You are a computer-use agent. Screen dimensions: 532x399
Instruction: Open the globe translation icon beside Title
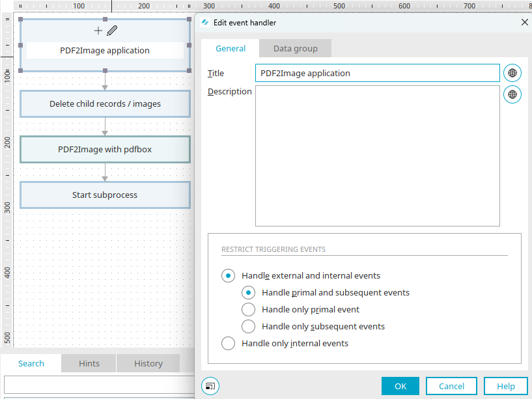512,73
